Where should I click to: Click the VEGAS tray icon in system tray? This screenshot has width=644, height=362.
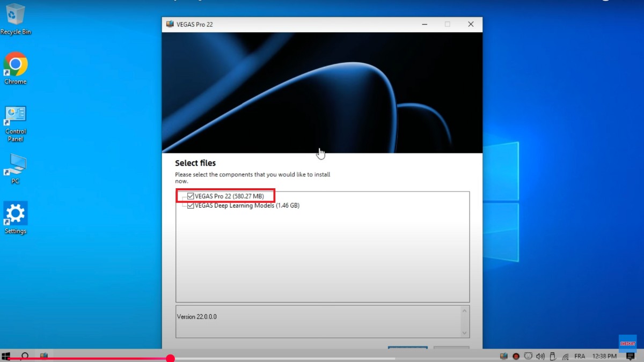pos(503,356)
